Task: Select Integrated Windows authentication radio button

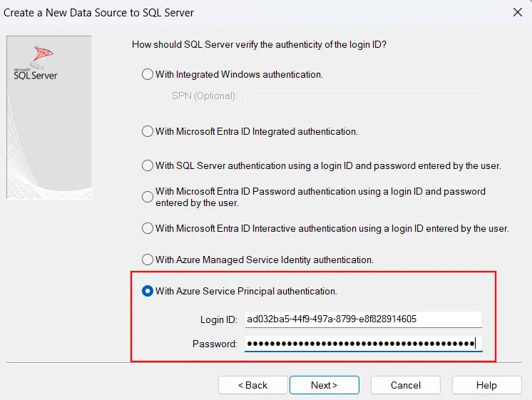Action: pos(148,74)
